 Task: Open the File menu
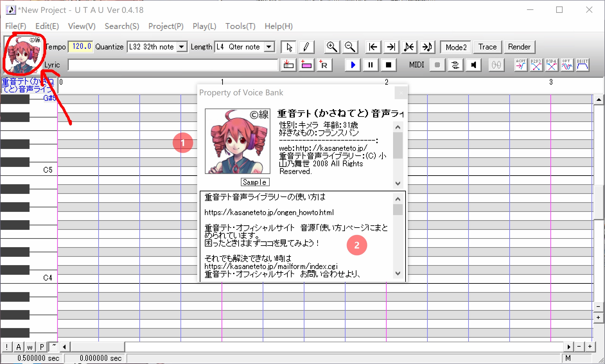tap(15, 26)
